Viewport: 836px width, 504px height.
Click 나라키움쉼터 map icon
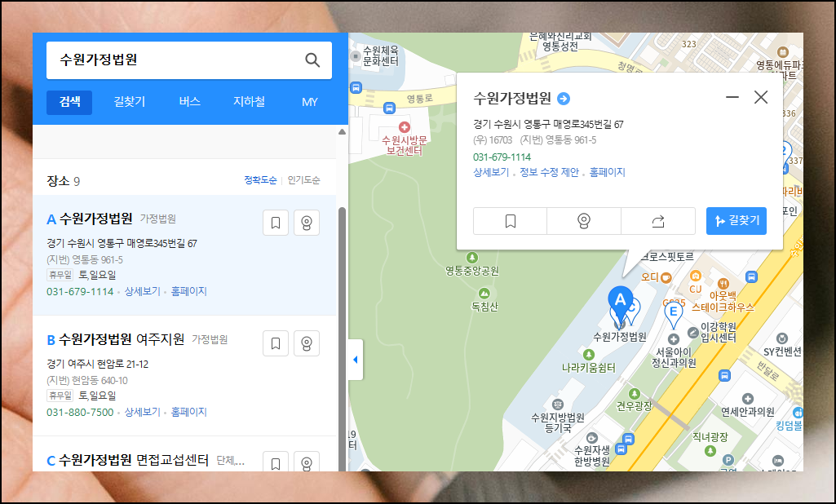(589, 355)
